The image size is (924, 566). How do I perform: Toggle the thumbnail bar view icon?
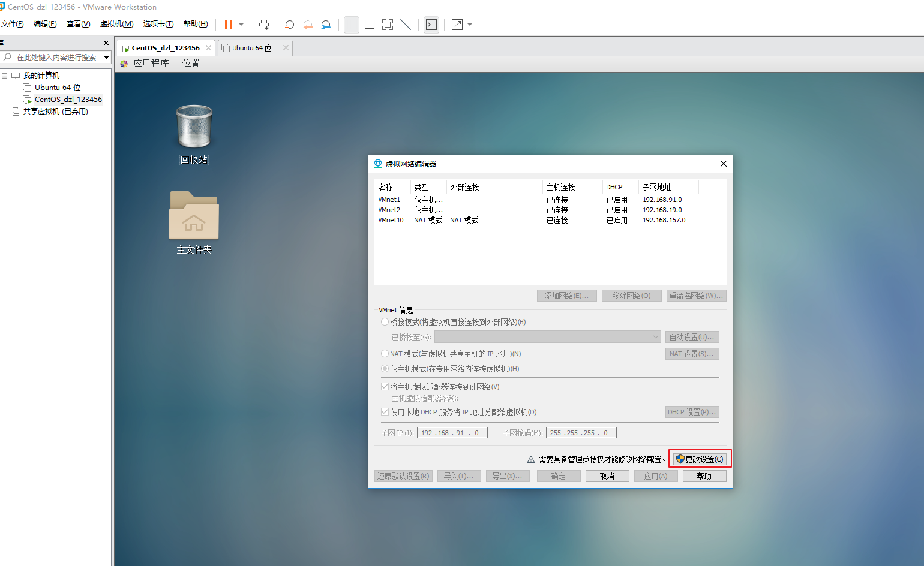point(370,25)
